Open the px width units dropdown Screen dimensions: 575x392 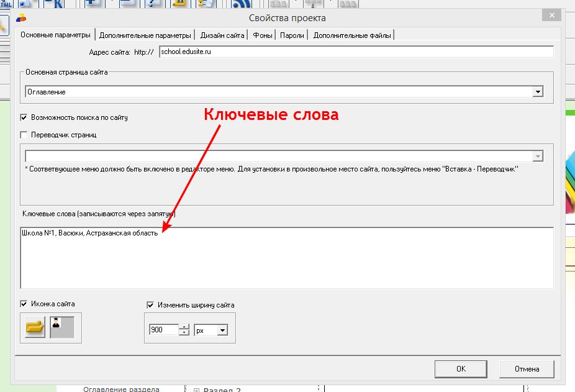[x=222, y=330]
